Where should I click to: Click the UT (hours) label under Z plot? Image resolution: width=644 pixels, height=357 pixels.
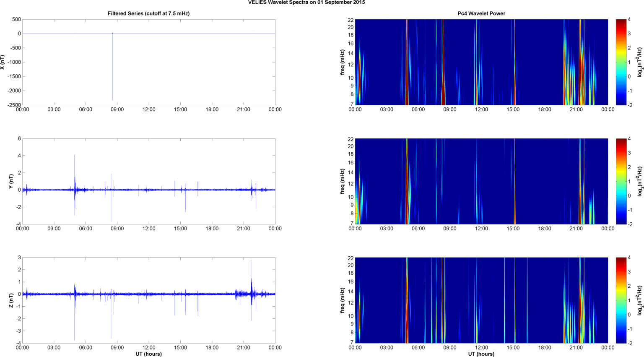coord(148,354)
